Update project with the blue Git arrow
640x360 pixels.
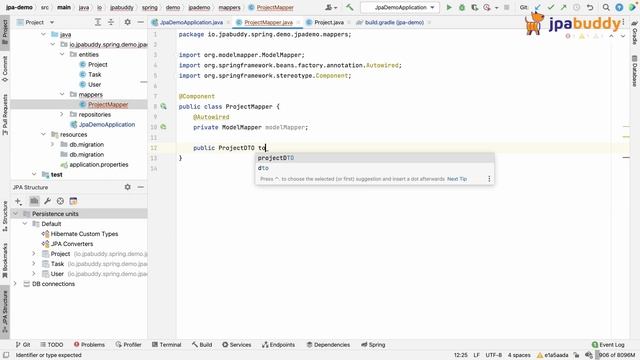[538, 7]
